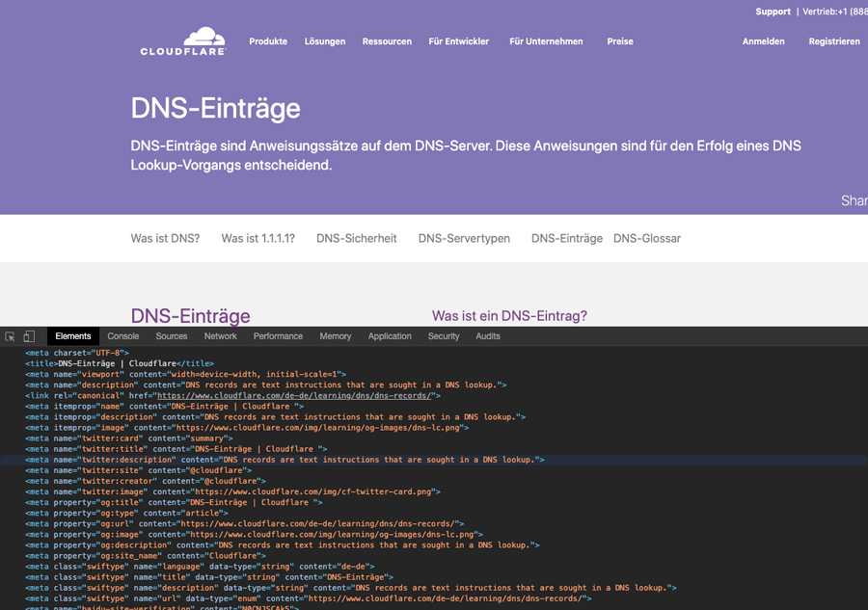Switch to the DevTools Security tab

tap(444, 336)
